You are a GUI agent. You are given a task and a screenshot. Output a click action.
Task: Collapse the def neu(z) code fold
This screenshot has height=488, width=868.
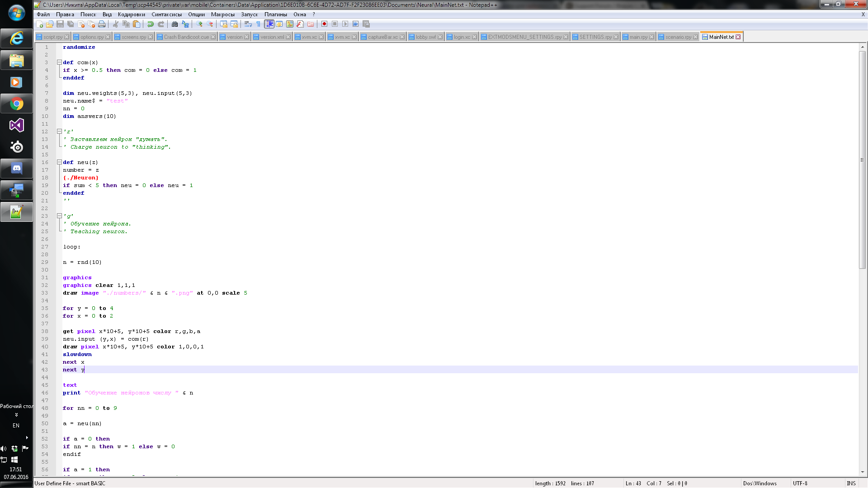pos(59,162)
